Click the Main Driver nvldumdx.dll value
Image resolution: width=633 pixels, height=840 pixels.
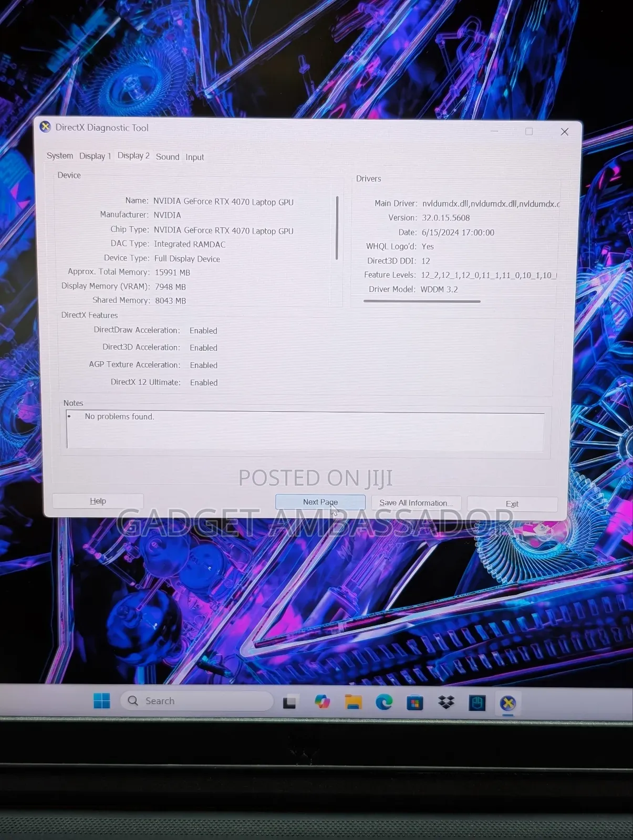[491, 204]
